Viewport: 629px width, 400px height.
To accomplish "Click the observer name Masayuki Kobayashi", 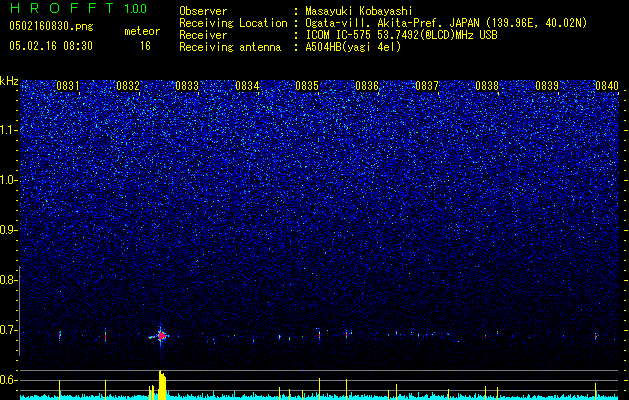I will [359, 11].
